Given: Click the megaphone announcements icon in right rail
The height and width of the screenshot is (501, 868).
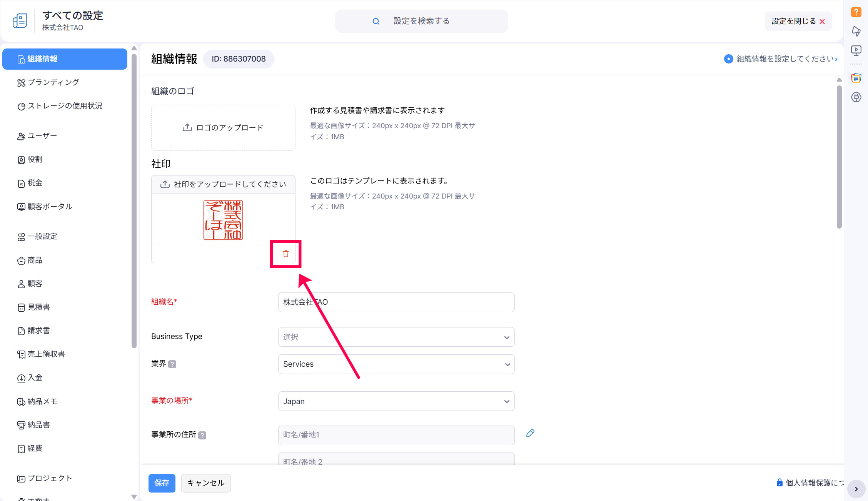Looking at the screenshot, I should (x=856, y=31).
